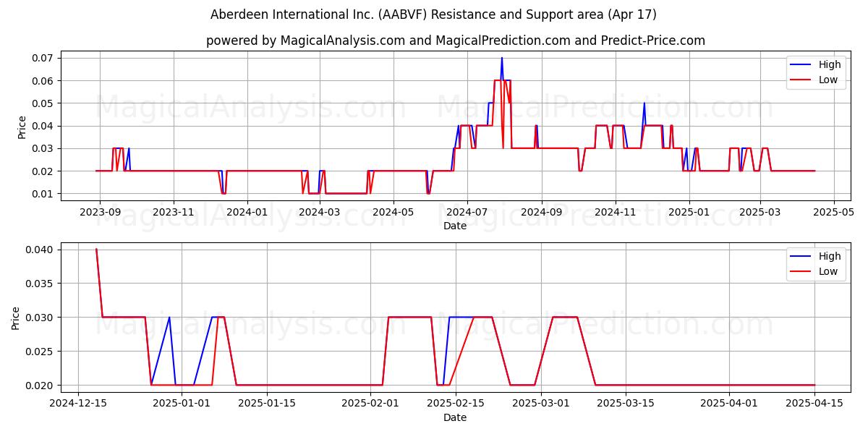Click the '2025-02-15' date tick label

[456, 404]
